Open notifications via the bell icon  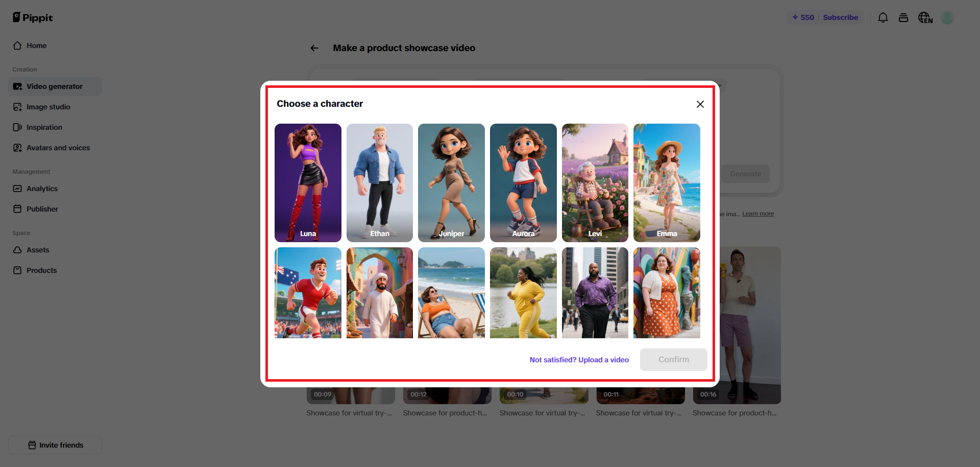coord(883,17)
